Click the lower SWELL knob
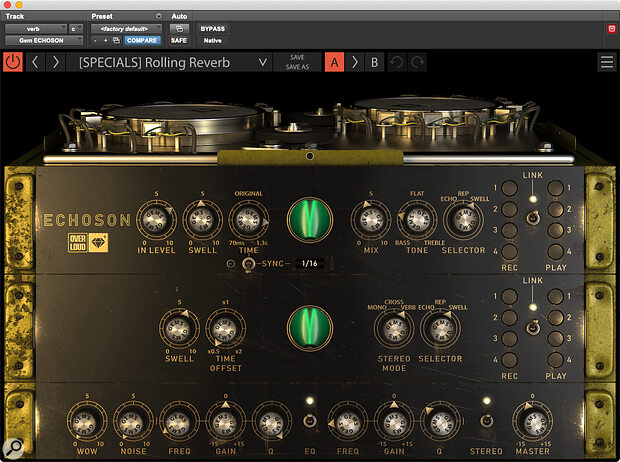Viewport: 620px width, 462px height. click(179, 329)
